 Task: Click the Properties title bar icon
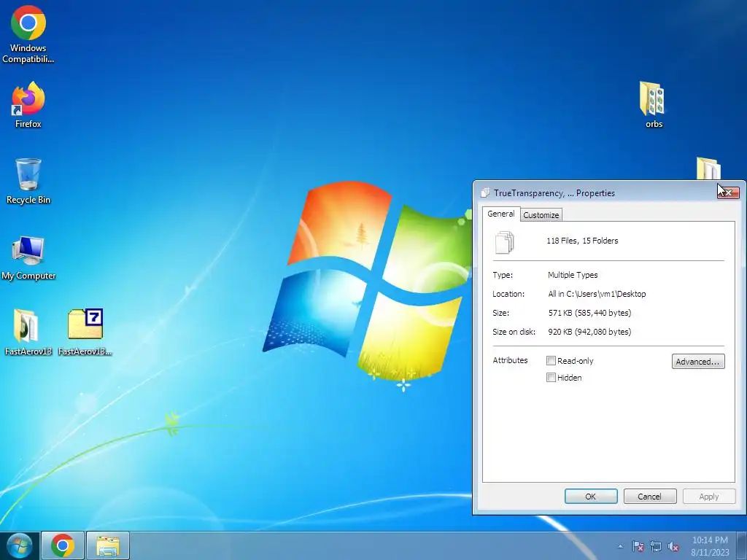pos(485,192)
